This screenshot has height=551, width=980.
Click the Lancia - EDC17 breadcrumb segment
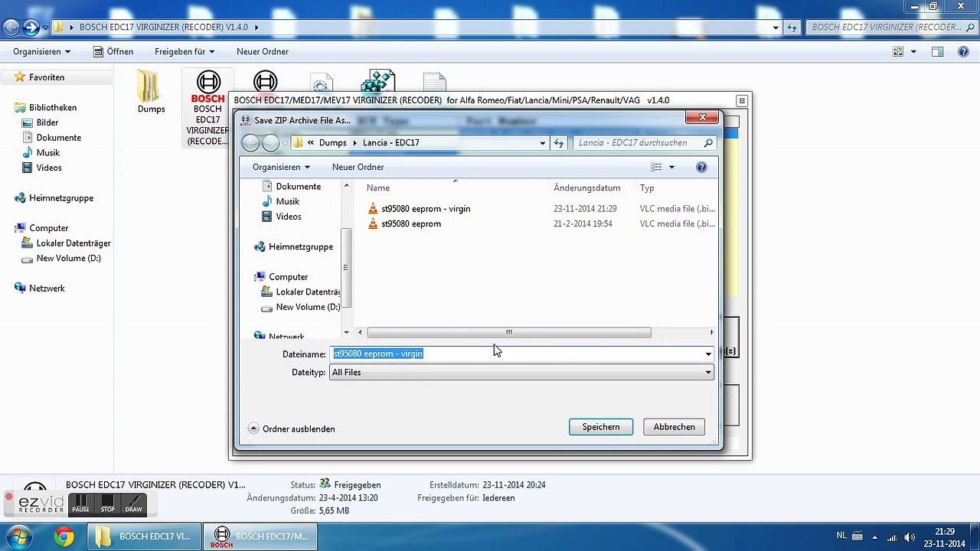pyautogui.click(x=391, y=143)
